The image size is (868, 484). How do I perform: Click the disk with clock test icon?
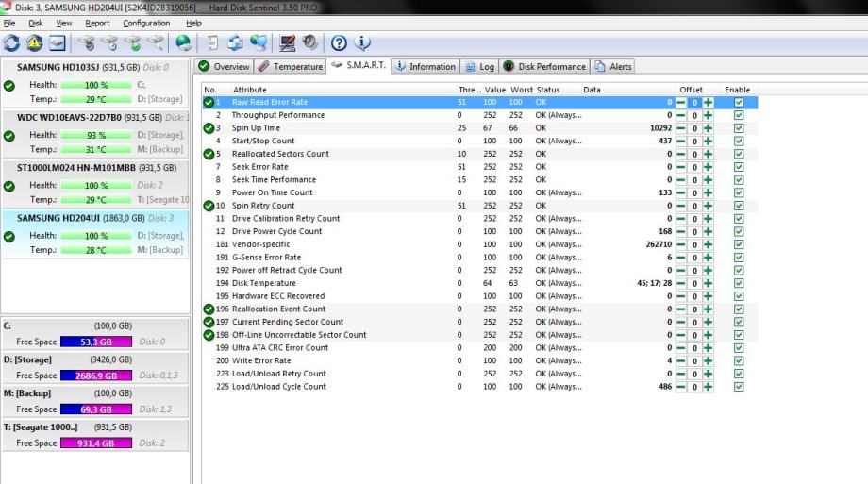(x=109, y=42)
